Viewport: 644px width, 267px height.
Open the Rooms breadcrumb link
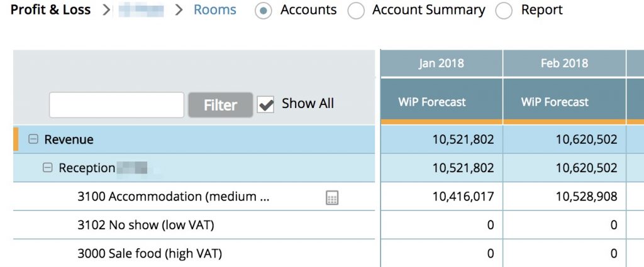[215, 10]
